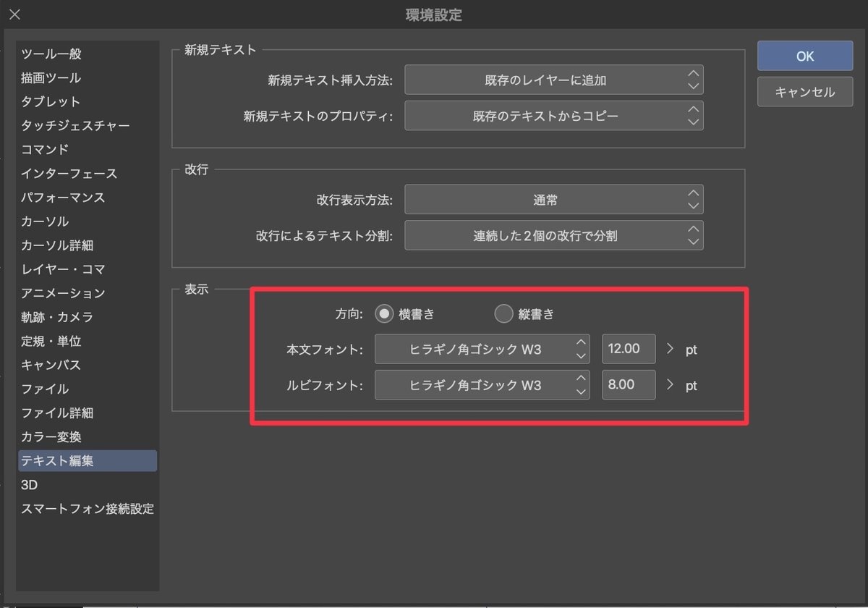Expand the pt stepper beside 12.00
The image size is (868, 608).
coord(670,349)
